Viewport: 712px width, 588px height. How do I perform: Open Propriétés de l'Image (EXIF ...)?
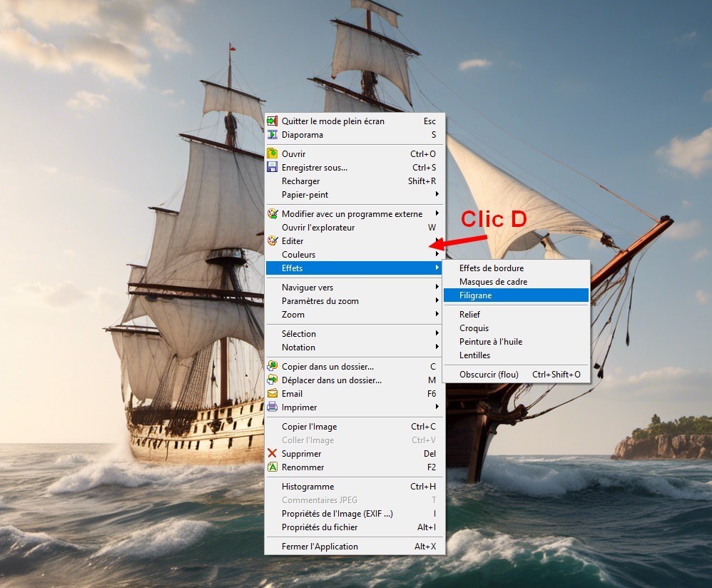[x=354, y=514]
